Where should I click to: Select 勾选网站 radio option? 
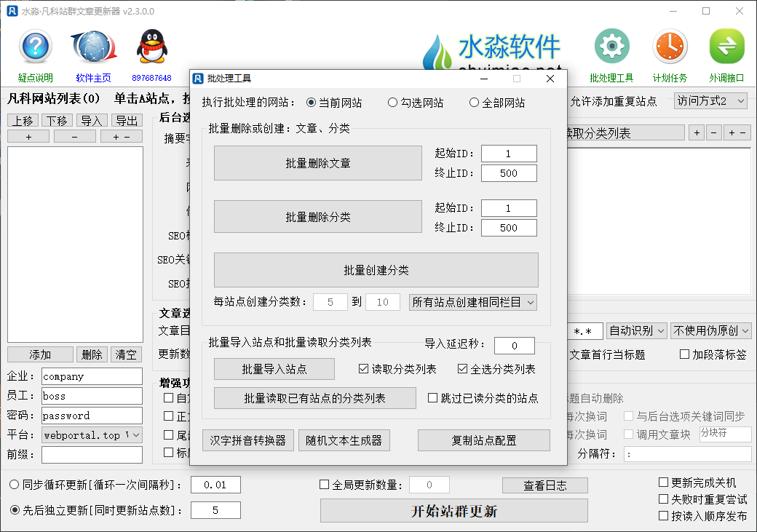(x=416, y=103)
